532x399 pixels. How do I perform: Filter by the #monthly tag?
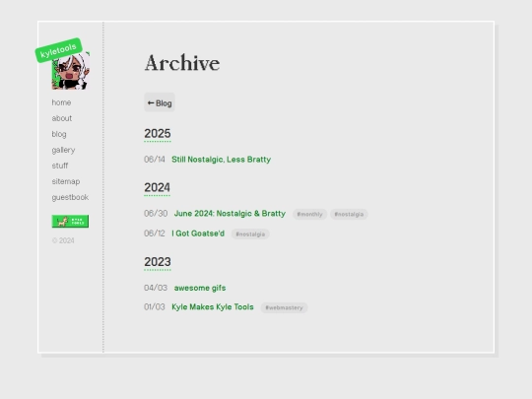(309, 214)
